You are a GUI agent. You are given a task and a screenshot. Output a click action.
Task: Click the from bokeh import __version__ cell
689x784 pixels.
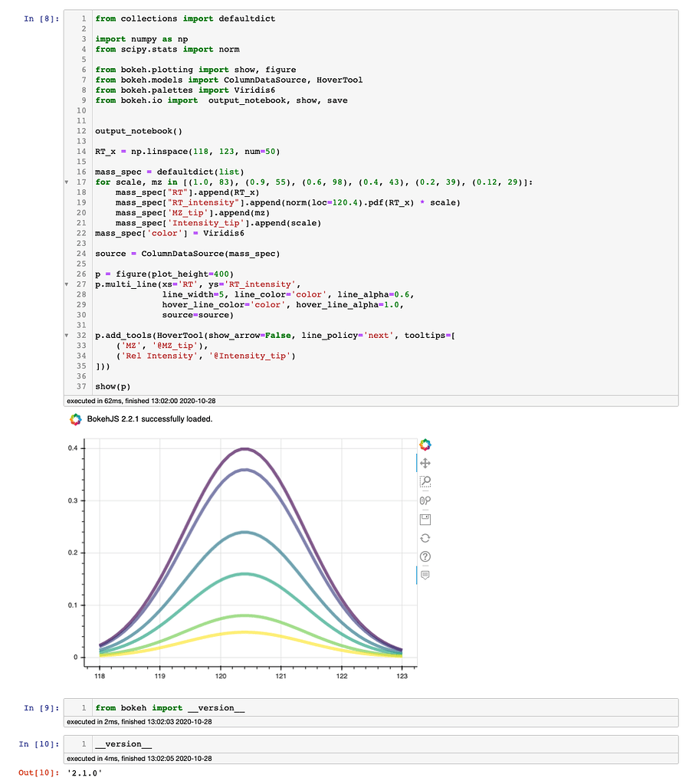(169, 707)
